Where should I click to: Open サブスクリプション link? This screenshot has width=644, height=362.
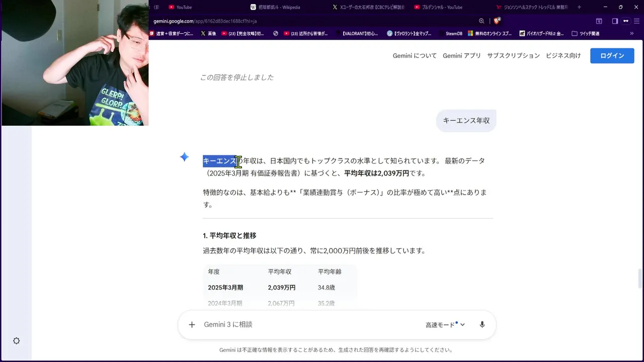coord(513,56)
